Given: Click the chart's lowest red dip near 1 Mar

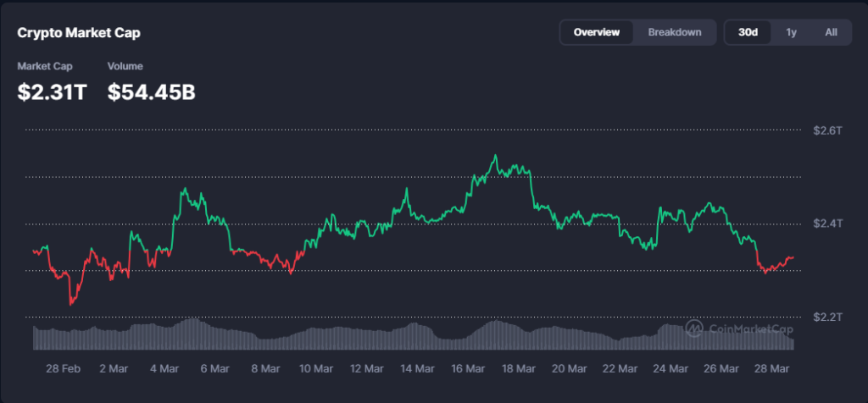Looking at the screenshot, I should coord(71,303).
